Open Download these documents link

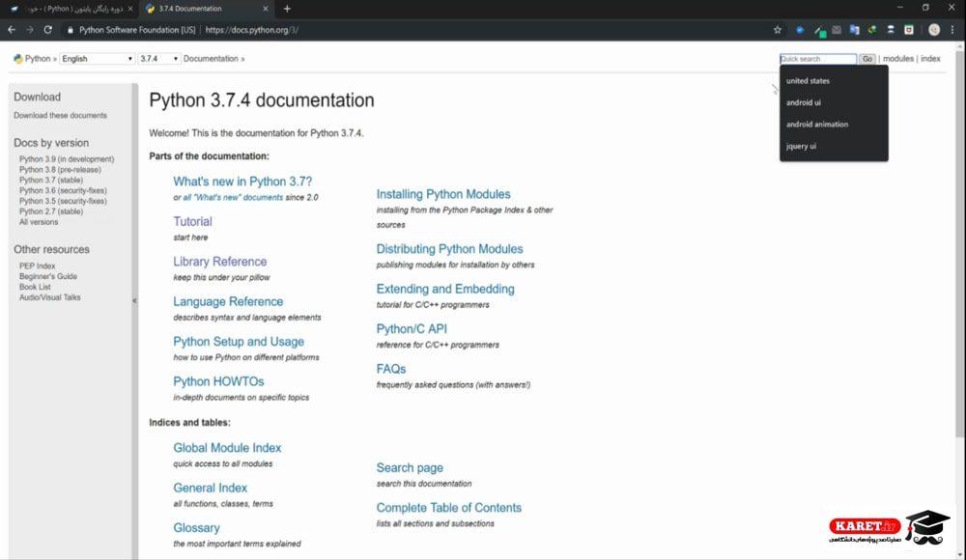60,115
